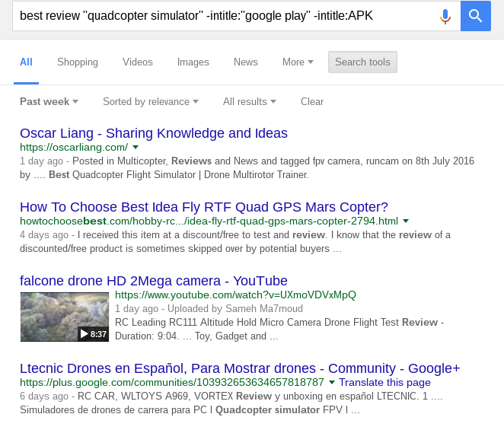This screenshot has height=430, width=504.
Task: Open How To Choose Best Idea Fly result
Action: tap(204, 207)
